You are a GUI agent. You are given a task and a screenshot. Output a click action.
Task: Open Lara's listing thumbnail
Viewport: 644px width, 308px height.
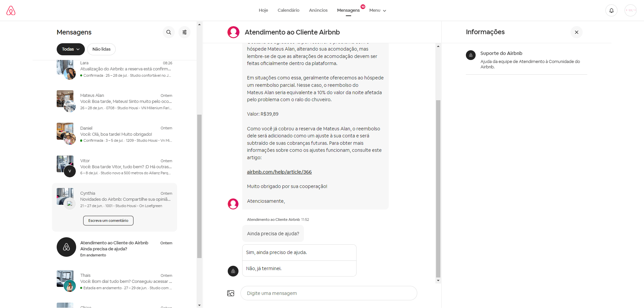click(65, 67)
